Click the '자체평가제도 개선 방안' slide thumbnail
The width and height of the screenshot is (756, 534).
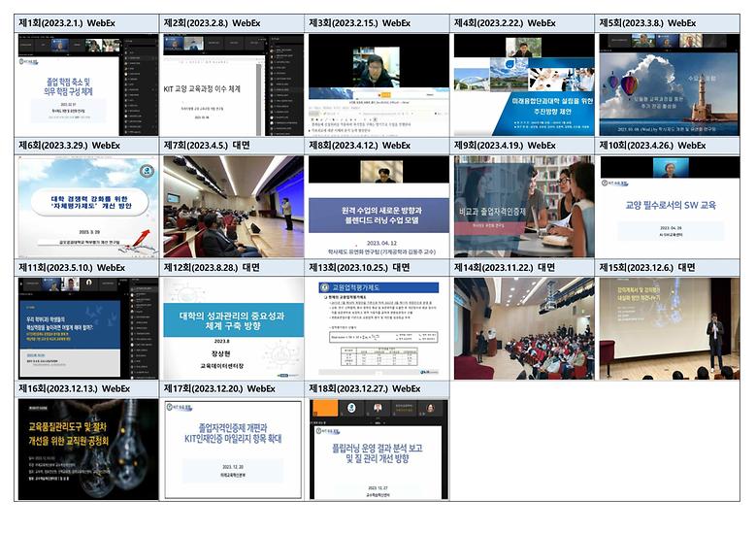tap(86, 206)
